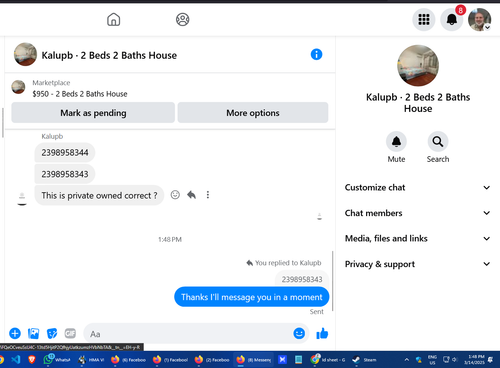Viewport: 500px width, 368px height.
Task: Switch to the (8) Messenger Firefox window
Action: click(x=254, y=359)
